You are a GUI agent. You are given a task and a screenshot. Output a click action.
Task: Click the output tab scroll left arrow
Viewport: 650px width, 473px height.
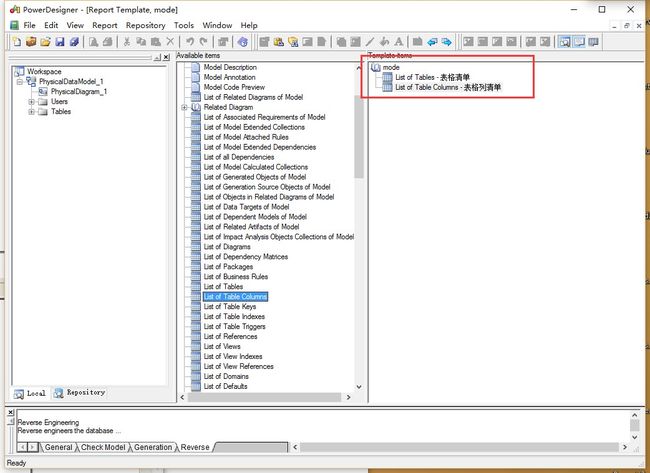tap(23, 447)
